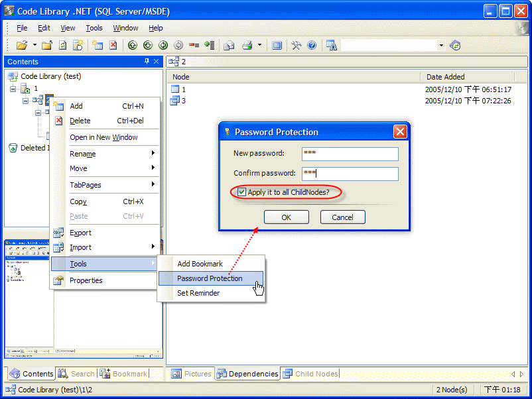Screen dimensions: 532x399
Task: Open options via hammer and wrench icon
Action: (x=297, y=45)
